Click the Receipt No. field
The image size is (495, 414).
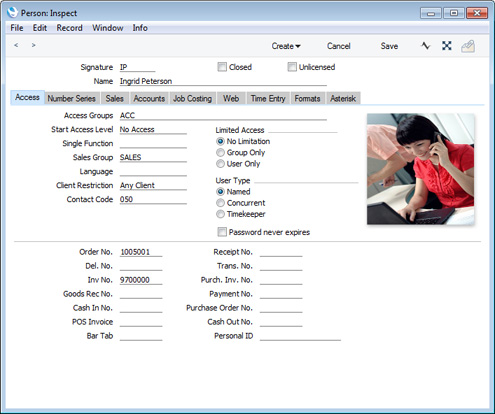(281, 252)
